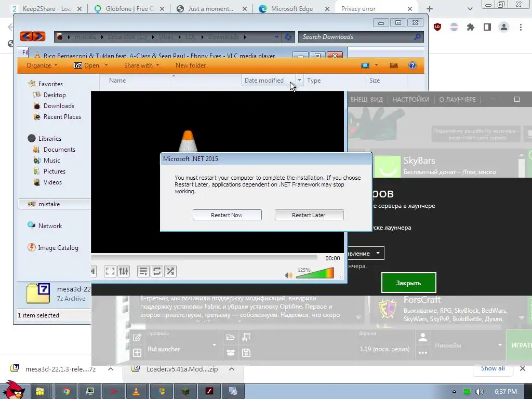Open new browser tab with plus button
Viewport: 532px width, 399px height.
pyautogui.click(x=430, y=9)
